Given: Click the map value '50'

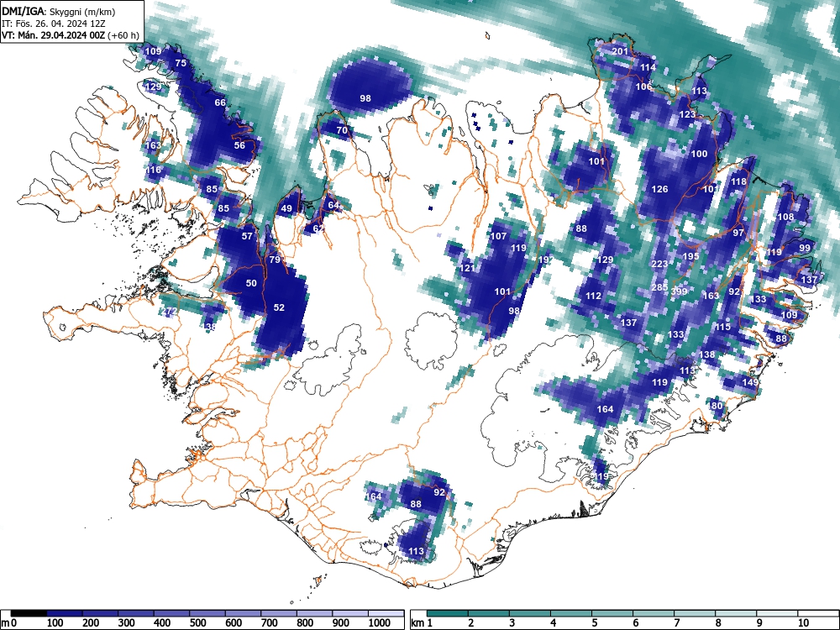Looking at the screenshot, I should 251,283.
